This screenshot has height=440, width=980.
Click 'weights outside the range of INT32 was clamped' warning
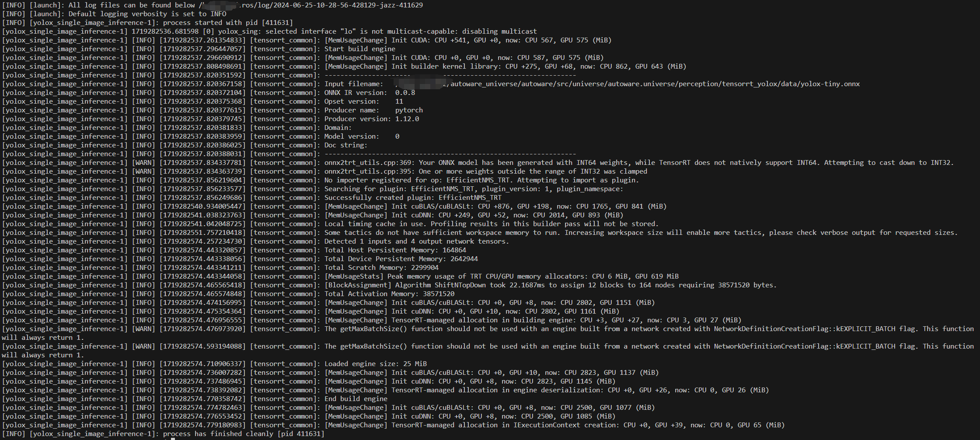pyautogui.click(x=325, y=171)
